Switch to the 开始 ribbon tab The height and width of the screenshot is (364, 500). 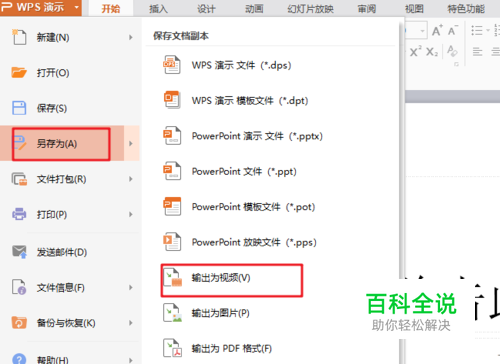click(x=111, y=8)
